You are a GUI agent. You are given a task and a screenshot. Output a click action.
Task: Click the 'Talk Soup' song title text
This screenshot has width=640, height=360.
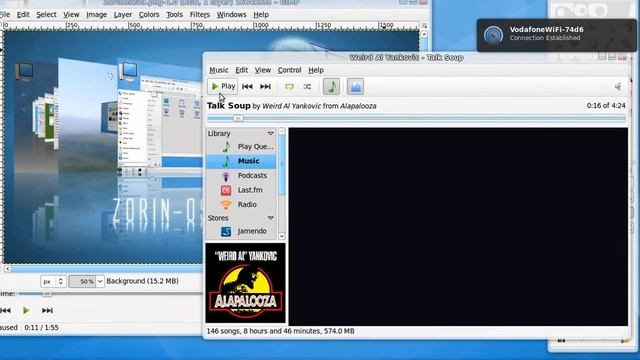[229, 106]
